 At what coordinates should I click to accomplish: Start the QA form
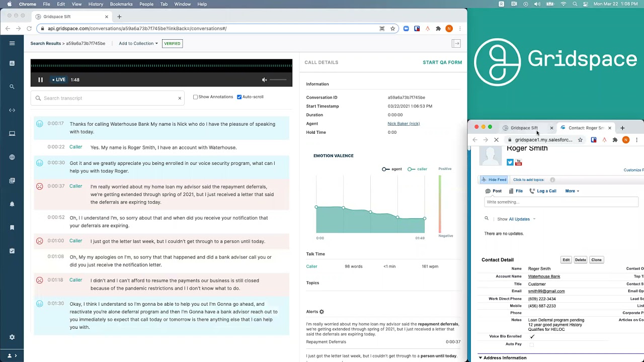pyautogui.click(x=442, y=62)
